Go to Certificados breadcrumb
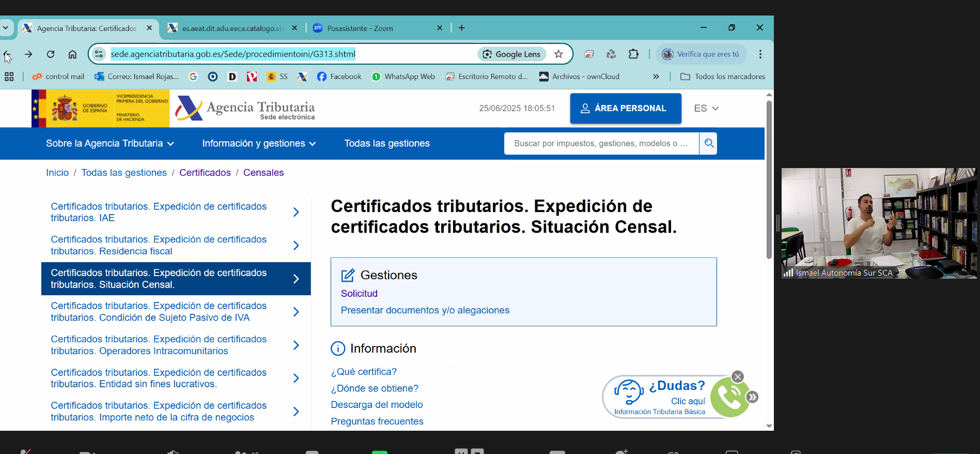The width and height of the screenshot is (980, 454). click(205, 173)
